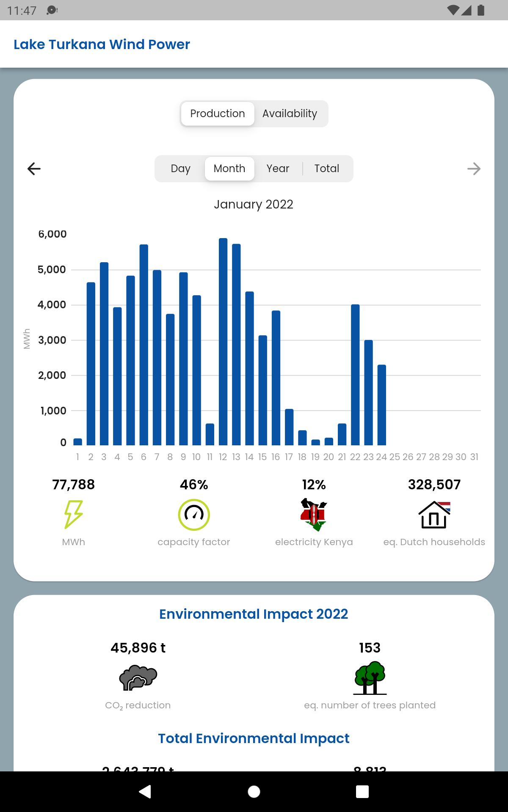Tap the bar for day 6
Image resolution: width=508 pixels, height=812 pixels.
tap(144, 345)
